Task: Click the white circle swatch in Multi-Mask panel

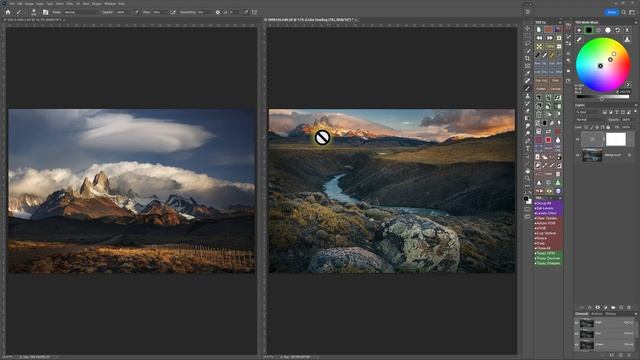Action: tap(608, 30)
